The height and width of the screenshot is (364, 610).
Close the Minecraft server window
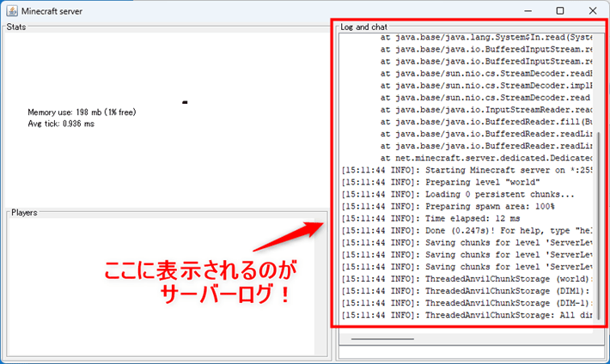(593, 11)
